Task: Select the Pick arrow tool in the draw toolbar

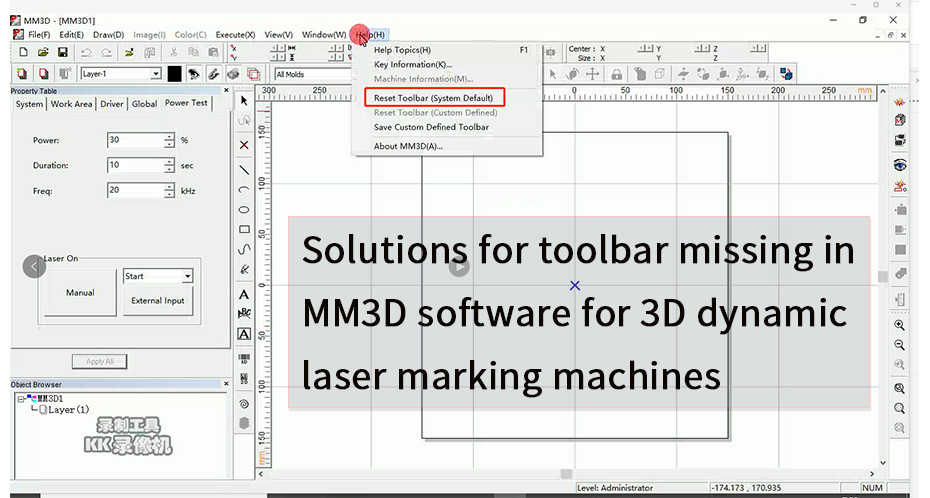Action: coord(244,101)
